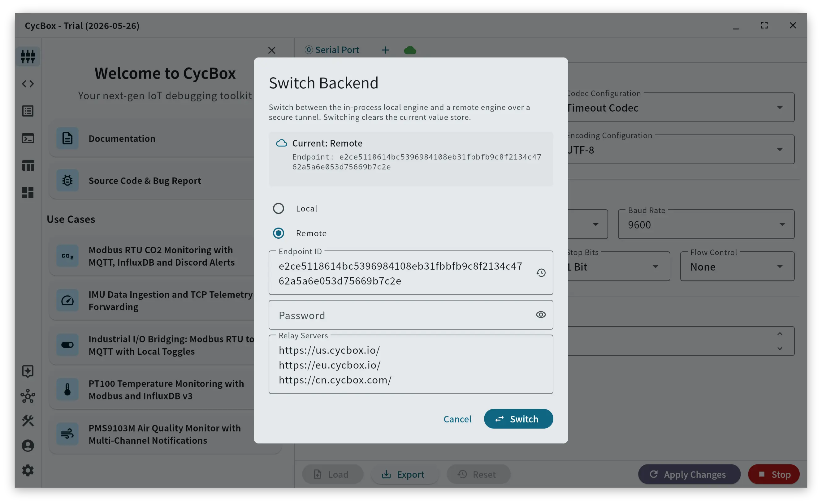Click the down chevron in the stepper field
Viewport: 822px width, 504px height.
[x=780, y=349]
